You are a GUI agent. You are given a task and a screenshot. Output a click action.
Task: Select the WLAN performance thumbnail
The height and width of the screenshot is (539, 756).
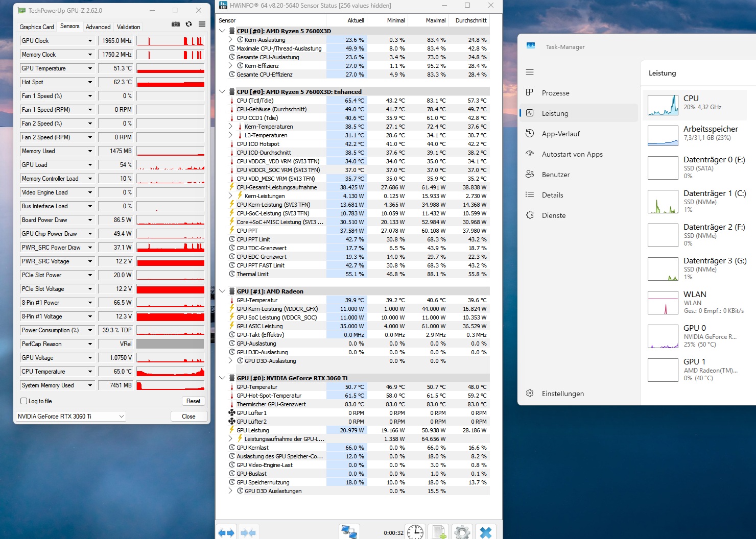[663, 303]
